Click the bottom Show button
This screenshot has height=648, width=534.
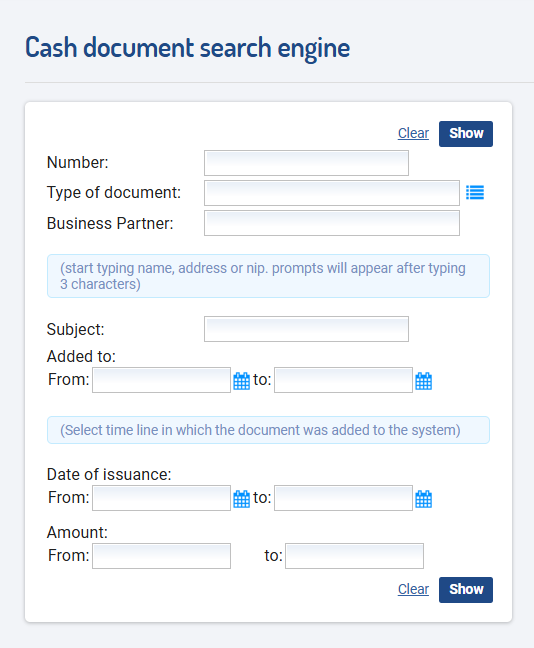tap(466, 590)
